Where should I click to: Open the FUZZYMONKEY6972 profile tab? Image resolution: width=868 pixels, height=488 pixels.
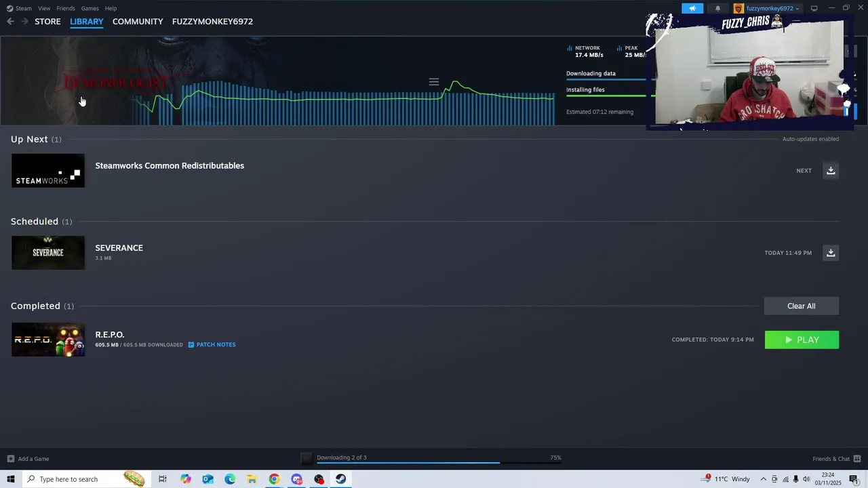[x=212, y=22]
